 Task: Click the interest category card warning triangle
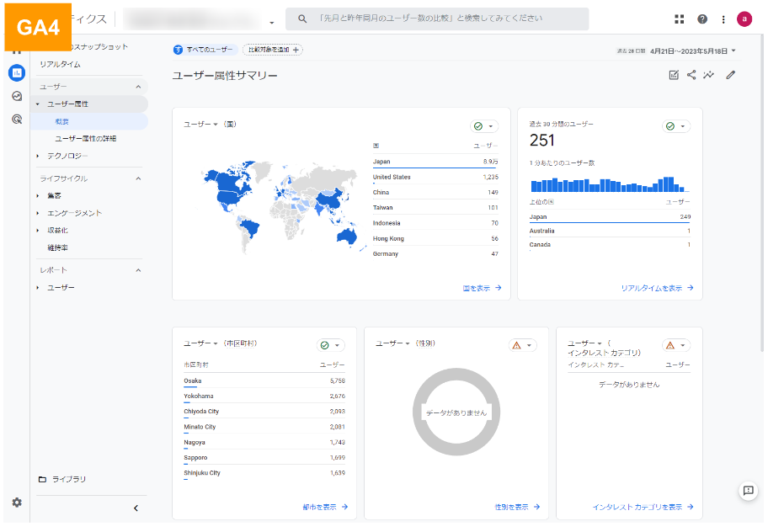click(670, 345)
